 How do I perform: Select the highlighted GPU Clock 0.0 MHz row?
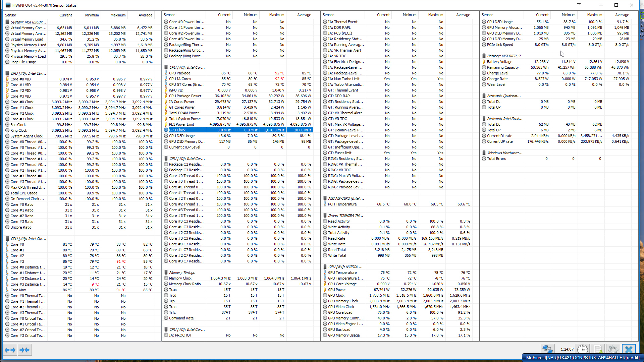pos(238,130)
